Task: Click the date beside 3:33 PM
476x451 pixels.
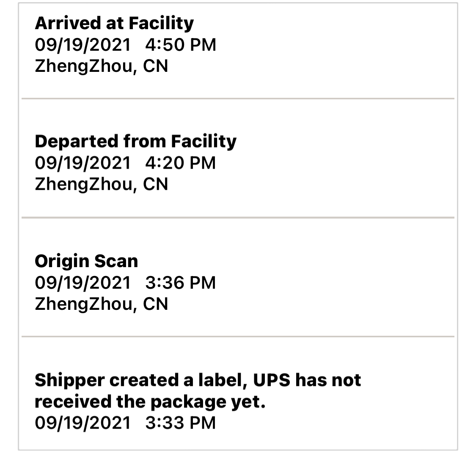Action: coord(83,423)
